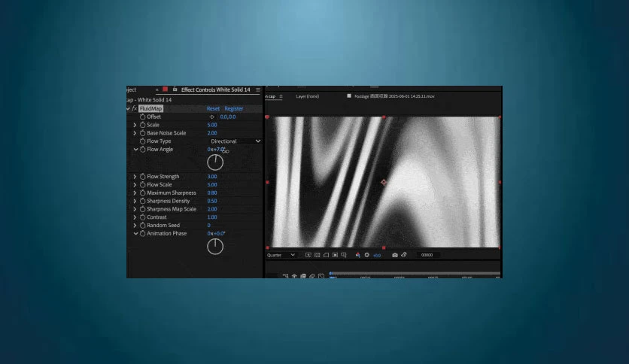Click Register link for FluidMap
Screen dimensions: 629x364
234,108
